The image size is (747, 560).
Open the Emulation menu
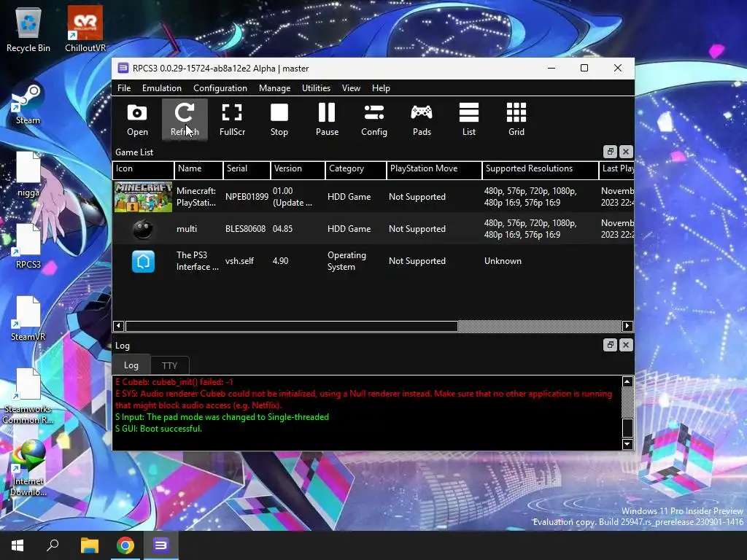point(161,88)
